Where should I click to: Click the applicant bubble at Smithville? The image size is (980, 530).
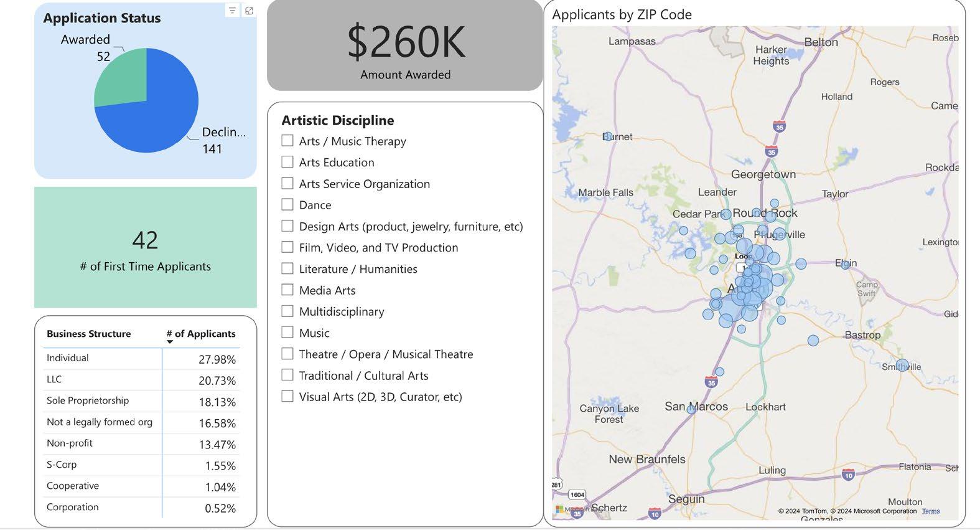(x=902, y=366)
